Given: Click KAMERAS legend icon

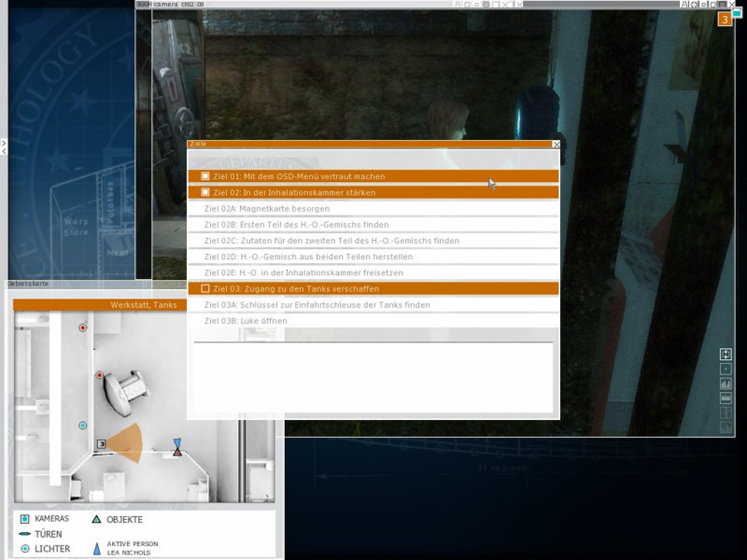Looking at the screenshot, I should coord(25,519).
